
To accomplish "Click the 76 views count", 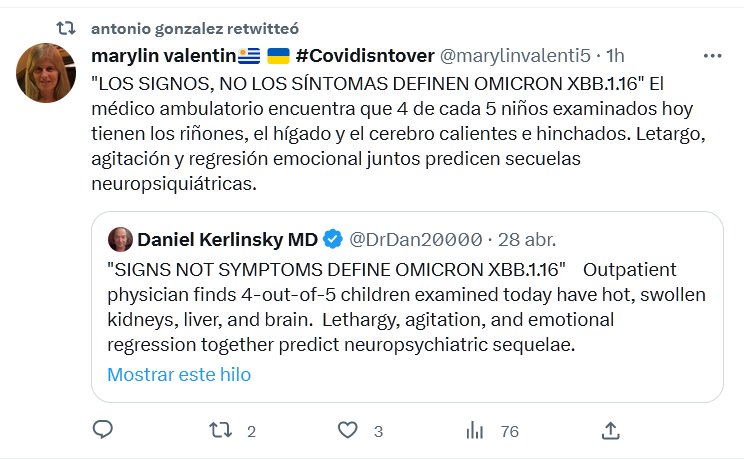I will tap(509, 431).
